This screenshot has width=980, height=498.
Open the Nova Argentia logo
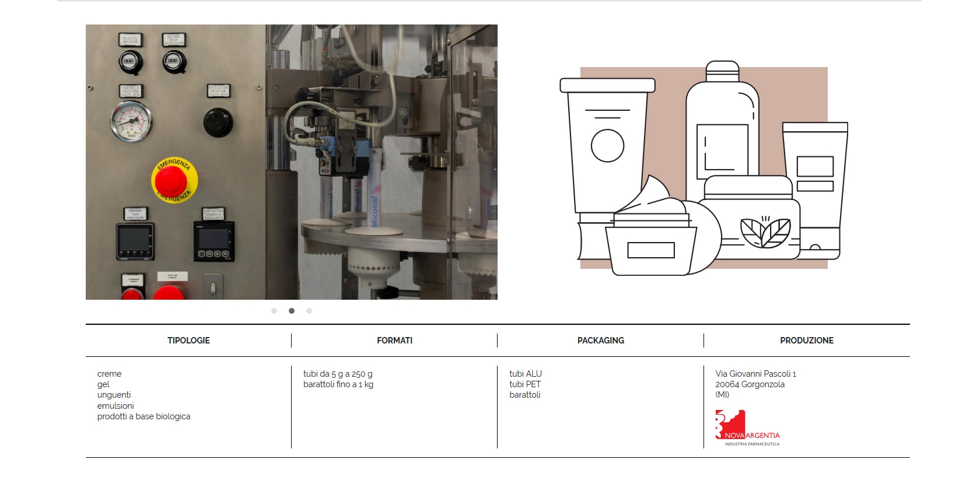pos(748,428)
